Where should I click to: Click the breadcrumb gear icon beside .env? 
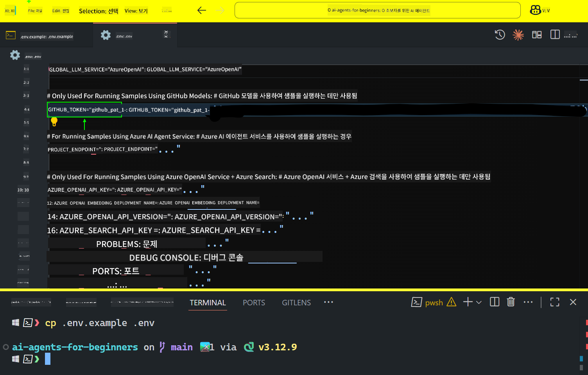(x=15, y=55)
